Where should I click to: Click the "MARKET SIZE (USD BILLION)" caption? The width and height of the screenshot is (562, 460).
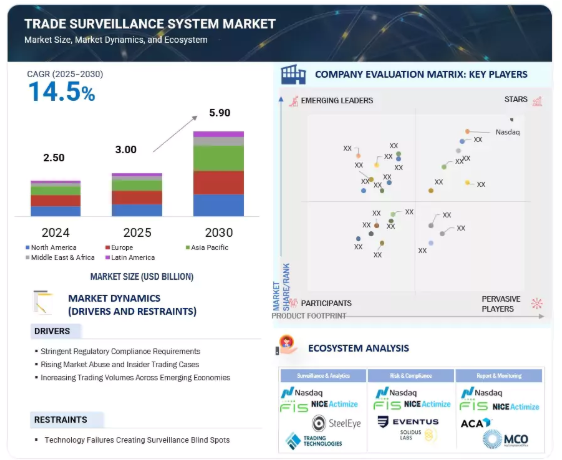(x=142, y=276)
